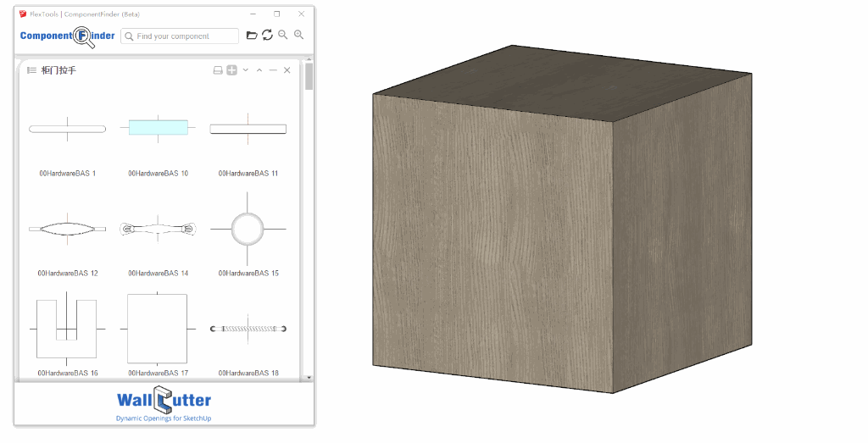
Task: Open the down-chevron menu in 柜门拉手 header
Action: coord(246,70)
